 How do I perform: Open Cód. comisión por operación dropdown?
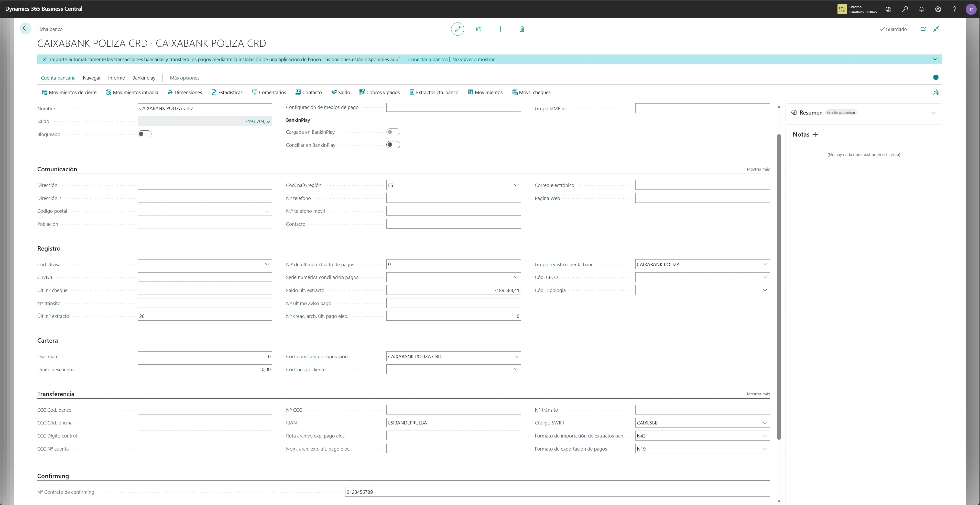click(x=516, y=357)
